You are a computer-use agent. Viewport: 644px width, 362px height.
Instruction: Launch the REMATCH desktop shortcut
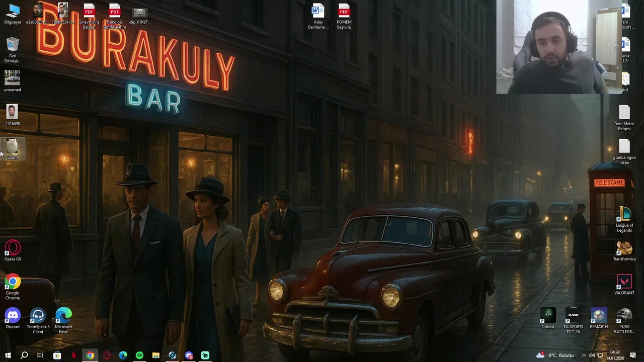click(x=599, y=318)
